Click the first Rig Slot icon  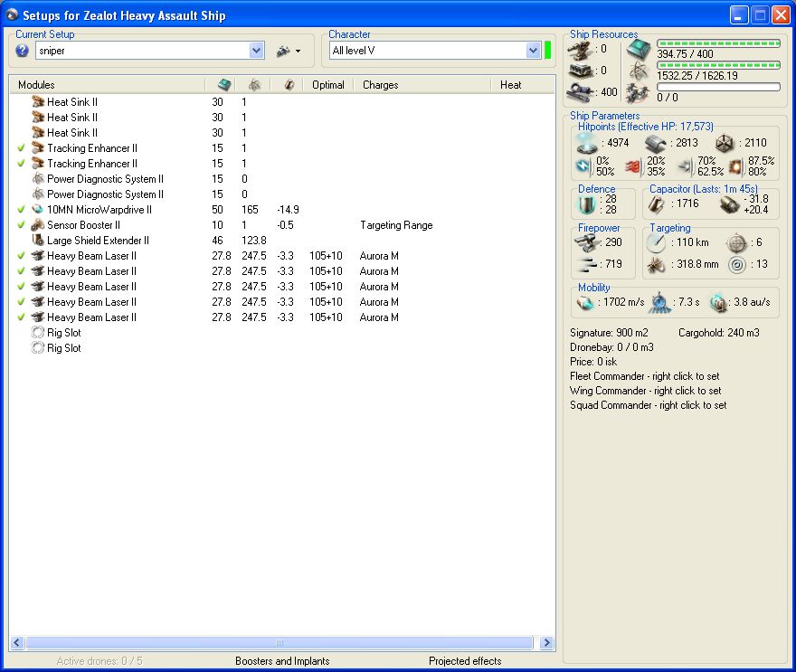(38, 333)
